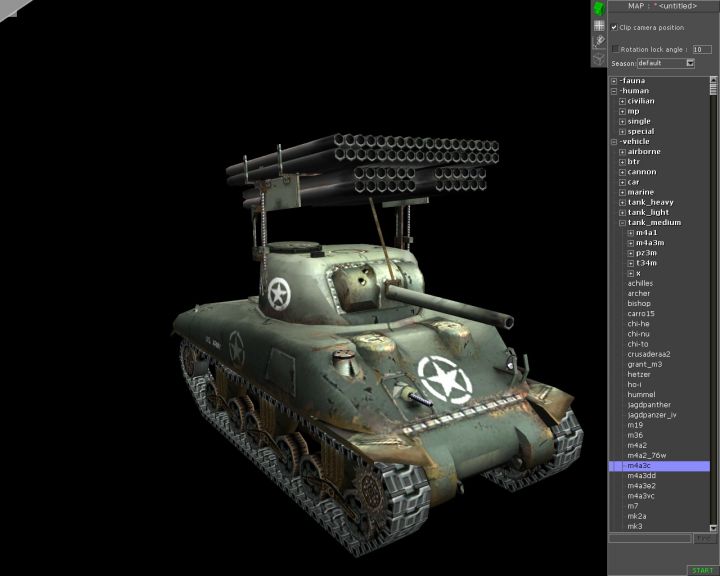Click the find button beside search field
This screenshot has height=576, width=720.
[x=703, y=538]
